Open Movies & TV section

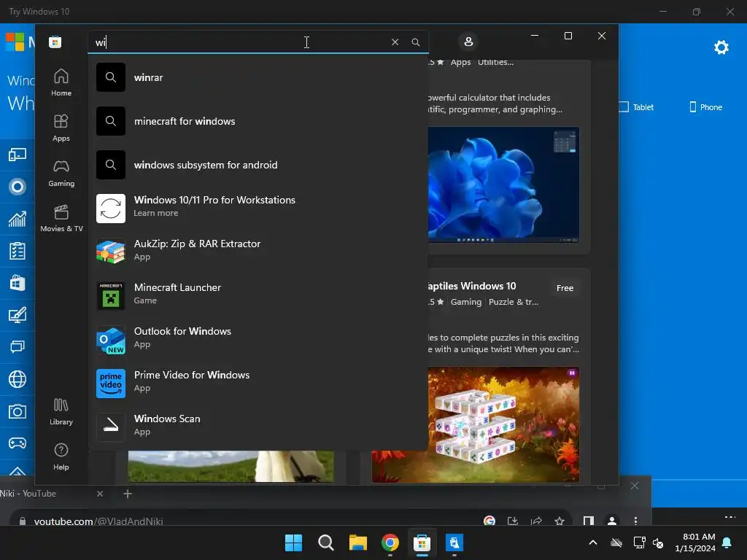coord(61,219)
